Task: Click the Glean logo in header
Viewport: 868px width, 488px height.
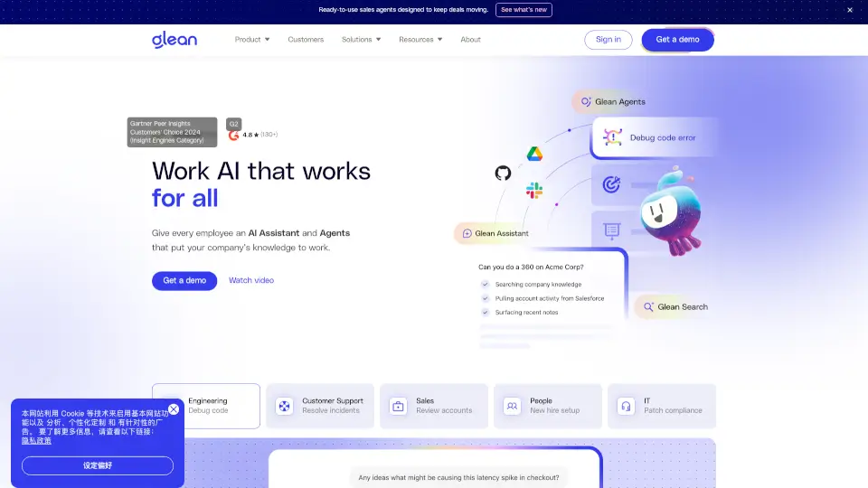Action: [174, 39]
